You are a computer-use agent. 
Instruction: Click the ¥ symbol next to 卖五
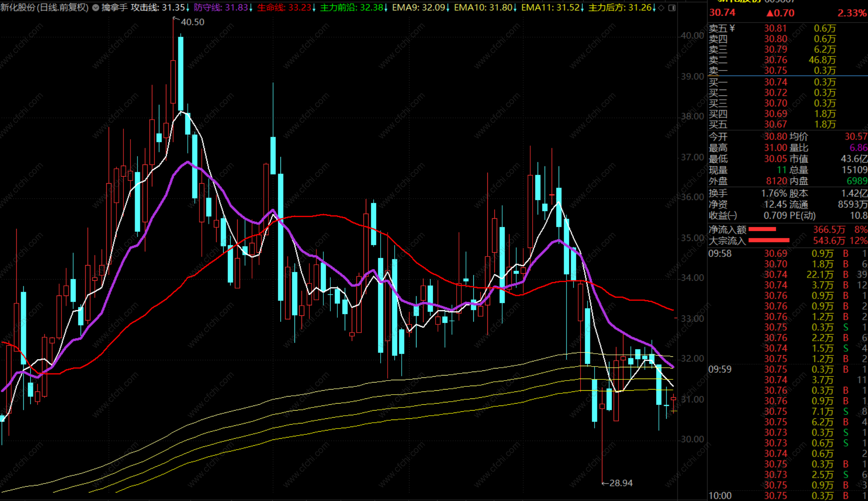pos(732,28)
